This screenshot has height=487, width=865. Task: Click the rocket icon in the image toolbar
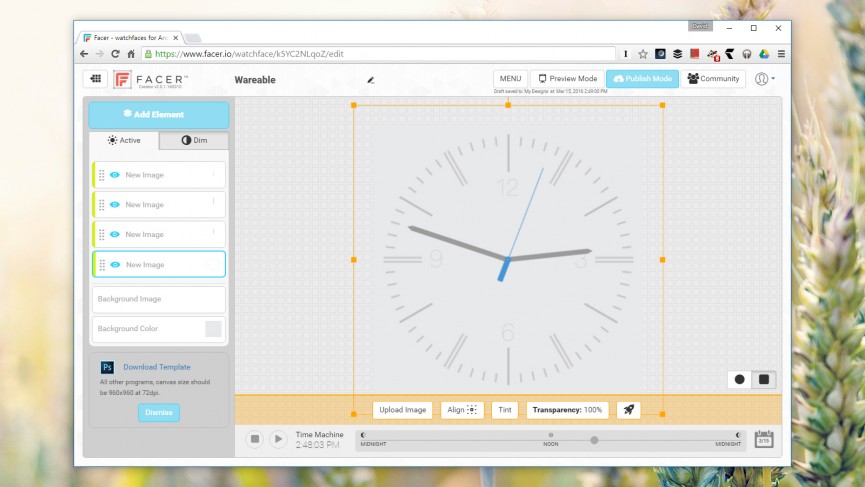pyautogui.click(x=628, y=410)
